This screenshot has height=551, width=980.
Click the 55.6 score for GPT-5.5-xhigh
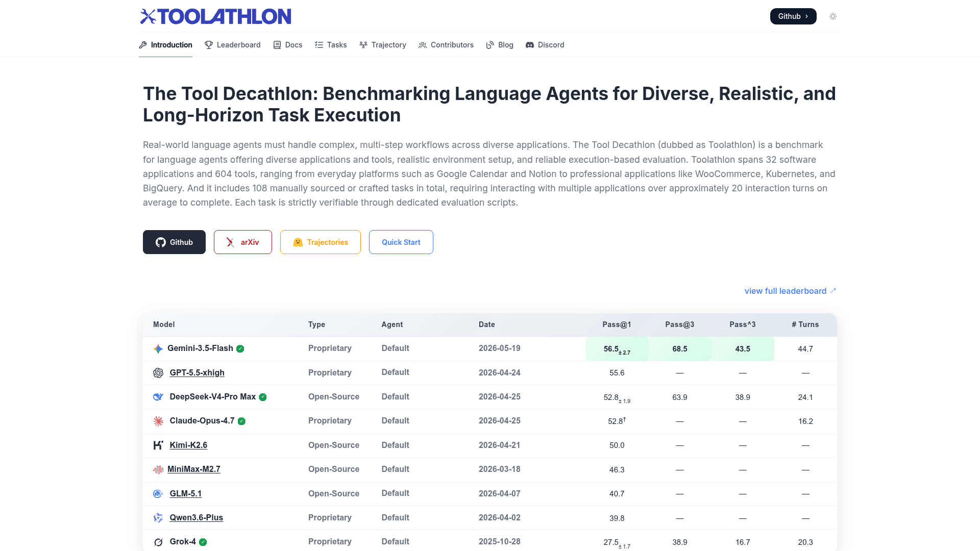[x=617, y=373]
